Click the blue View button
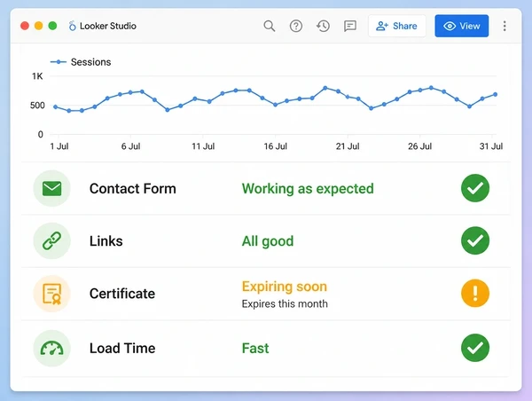This screenshot has height=401, width=532. pyautogui.click(x=461, y=26)
